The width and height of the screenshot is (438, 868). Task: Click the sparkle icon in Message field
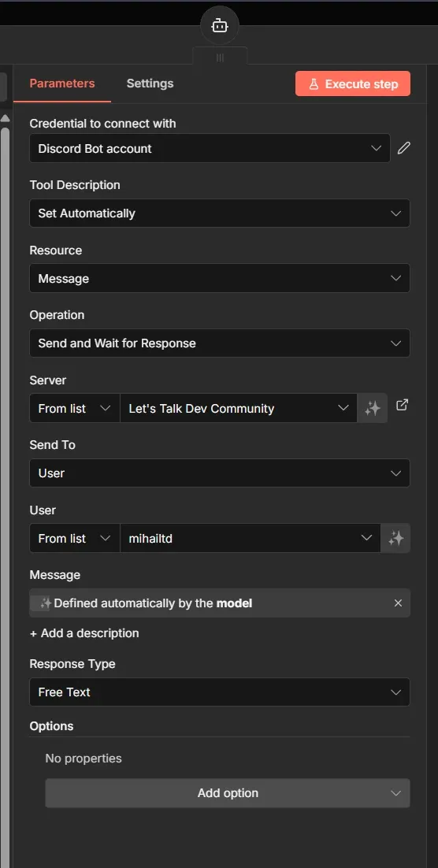click(x=46, y=603)
